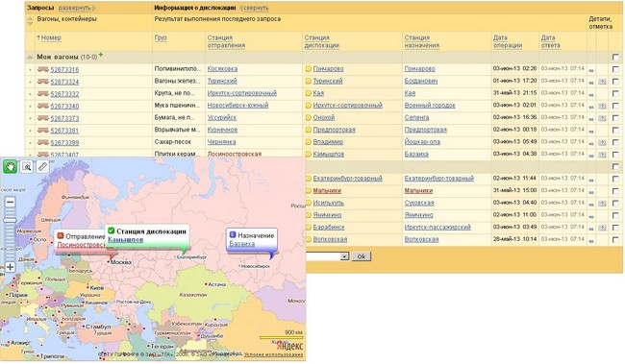This screenshot has height=364, width=625.
Task: Choose the ruler distance tool on map
Action: [42, 166]
